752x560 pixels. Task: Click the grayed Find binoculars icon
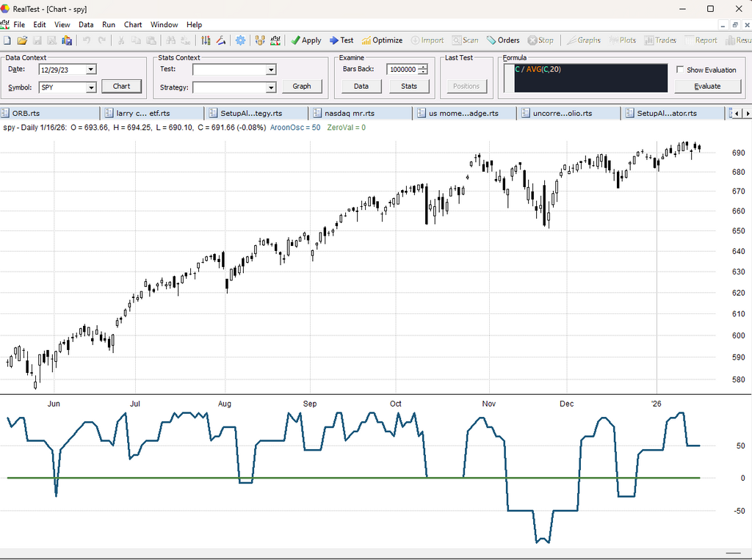170,41
